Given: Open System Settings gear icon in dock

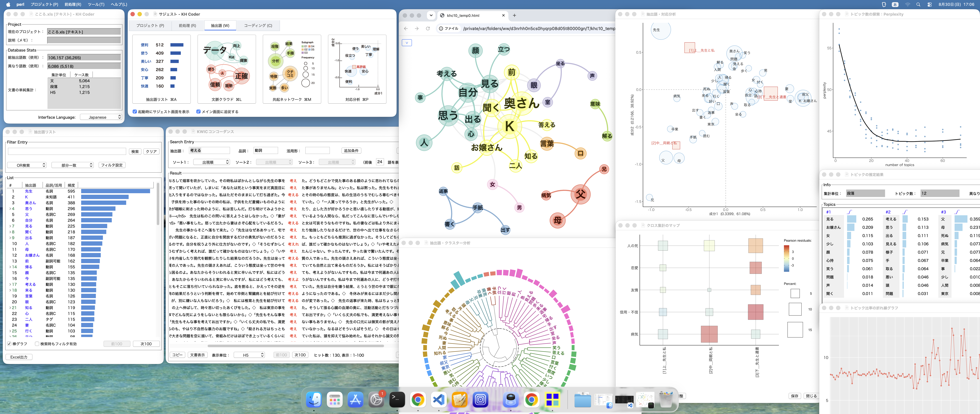Looking at the screenshot, I should [x=376, y=400].
